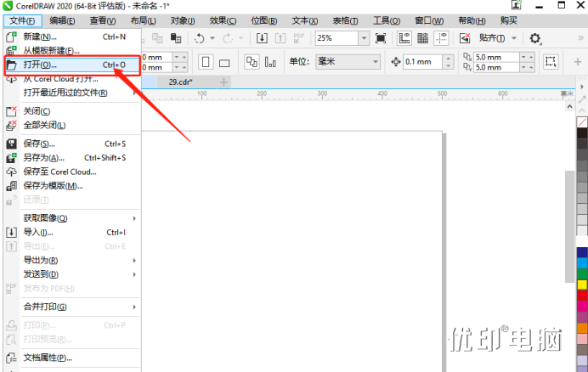Toggle the snap off icon
This screenshot has height=372, width=588.
tap(465, 38)
